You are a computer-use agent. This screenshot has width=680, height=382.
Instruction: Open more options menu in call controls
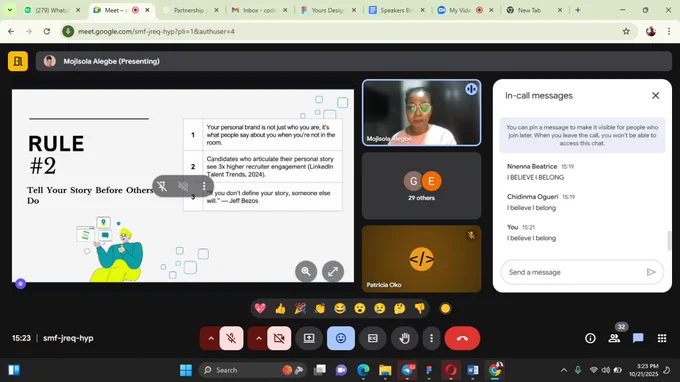click(x=431, y=338)
